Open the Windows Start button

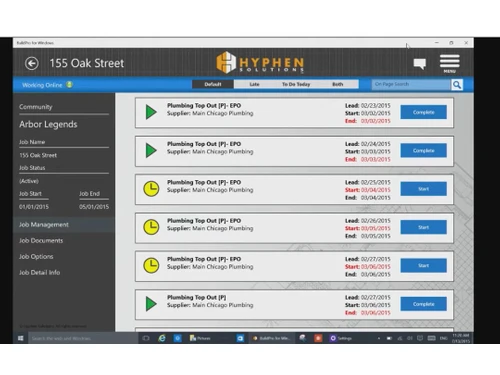tap(21, 338)
